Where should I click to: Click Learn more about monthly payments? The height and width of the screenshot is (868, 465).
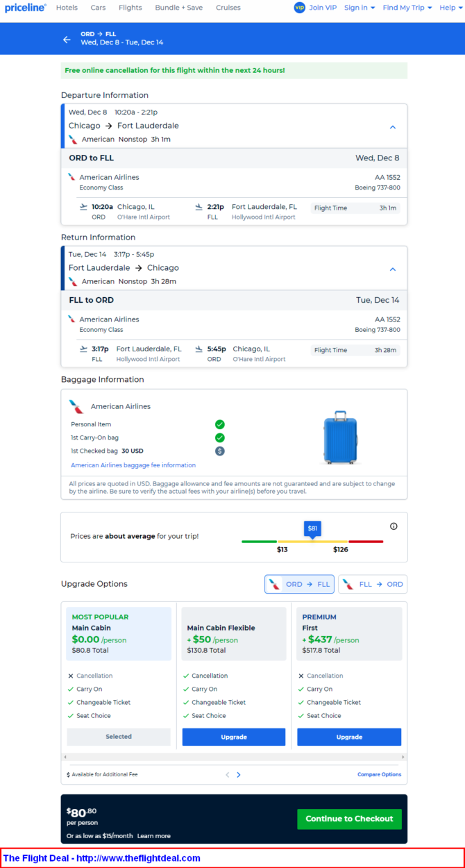[153, 835]
